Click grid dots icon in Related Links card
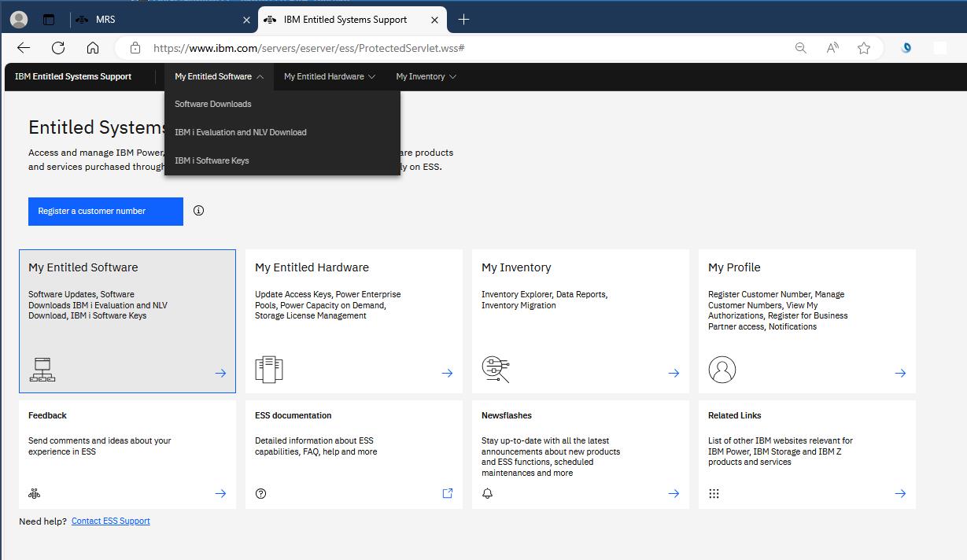The width and height of the screenshot is (967, 560). pos(714,494)
